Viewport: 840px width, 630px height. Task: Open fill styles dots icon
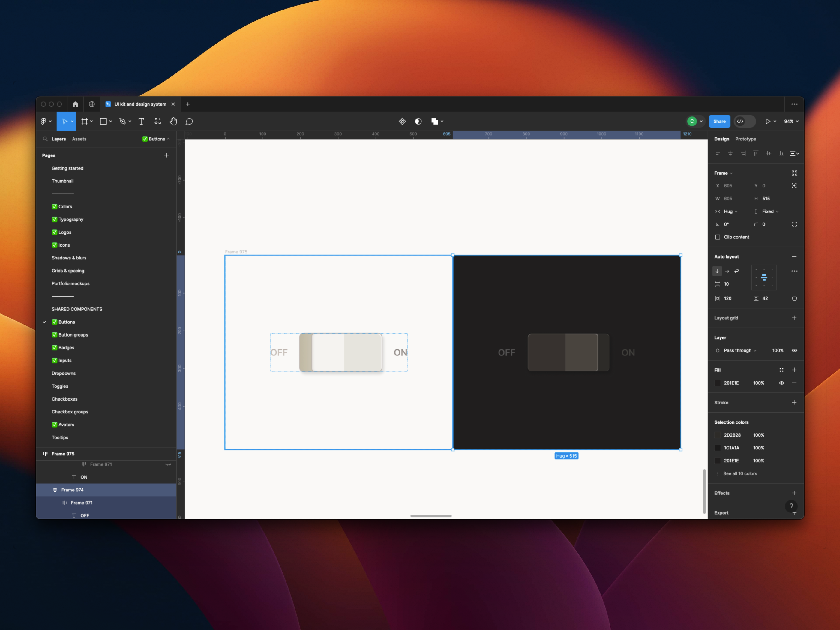781,370
